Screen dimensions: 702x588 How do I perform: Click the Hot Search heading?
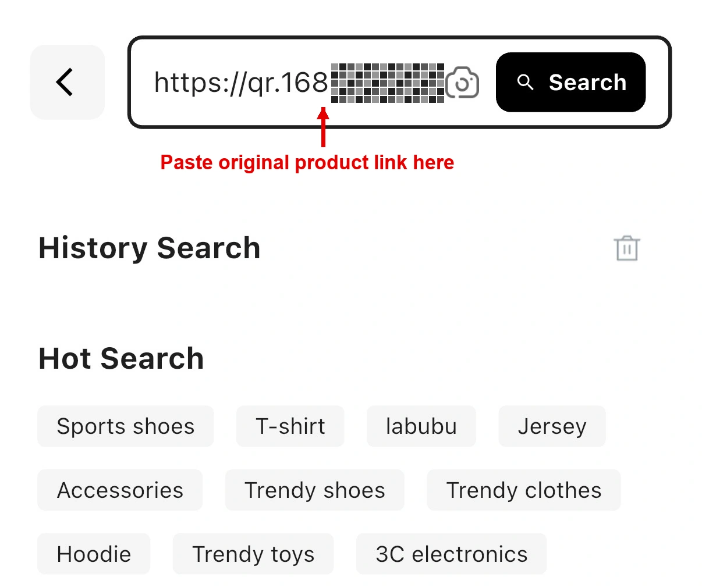121,358
